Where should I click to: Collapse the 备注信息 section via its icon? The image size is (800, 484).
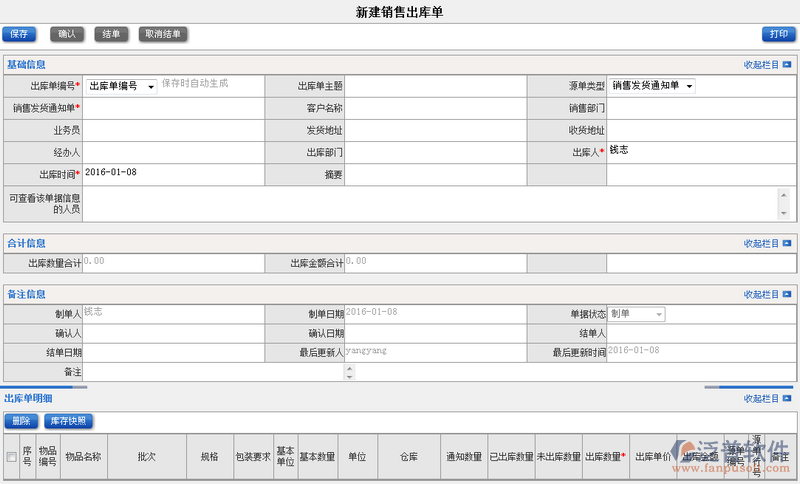pos(787,295)
